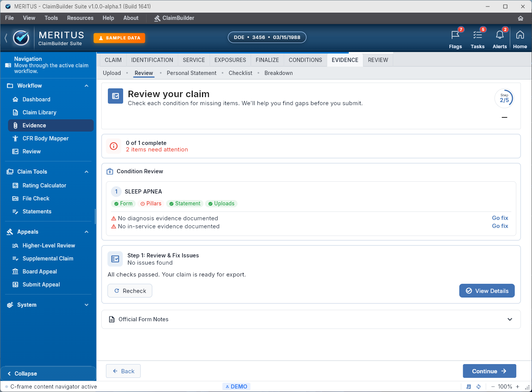Check the Alerts bell notifications
Screen dimensions: 532x392
coord(500,38)
